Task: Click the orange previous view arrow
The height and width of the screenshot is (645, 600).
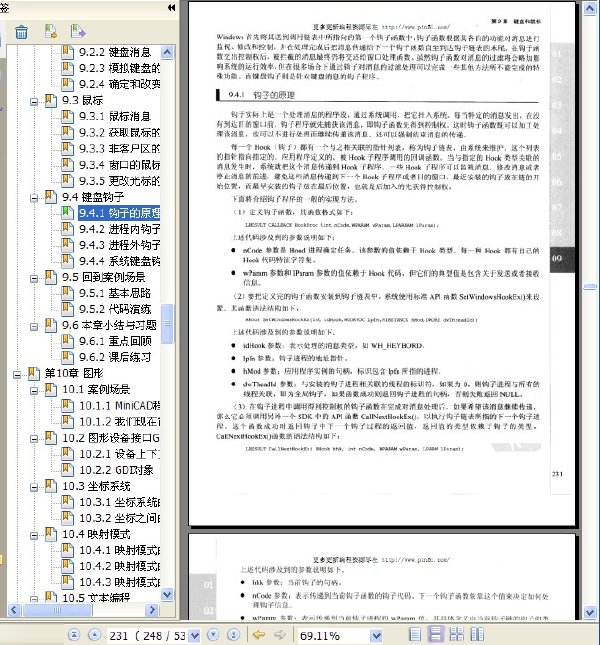Action: pyautogui.click(x=258, y=635)
